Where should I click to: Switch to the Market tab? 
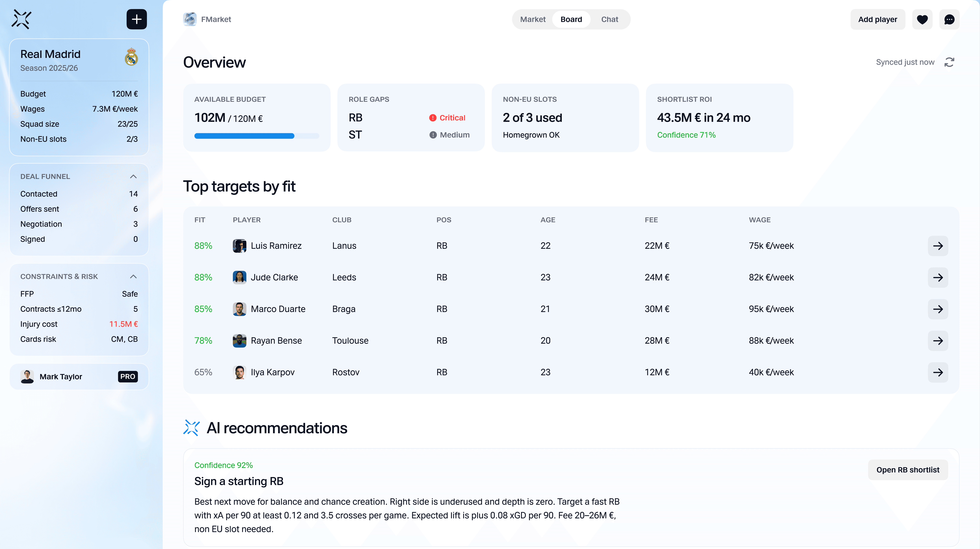[533, 19]
